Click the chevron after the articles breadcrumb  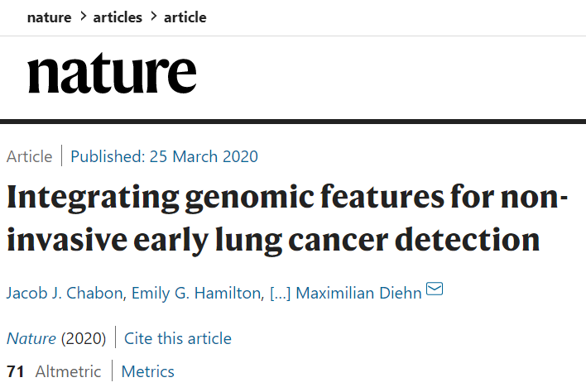(152, 17)
